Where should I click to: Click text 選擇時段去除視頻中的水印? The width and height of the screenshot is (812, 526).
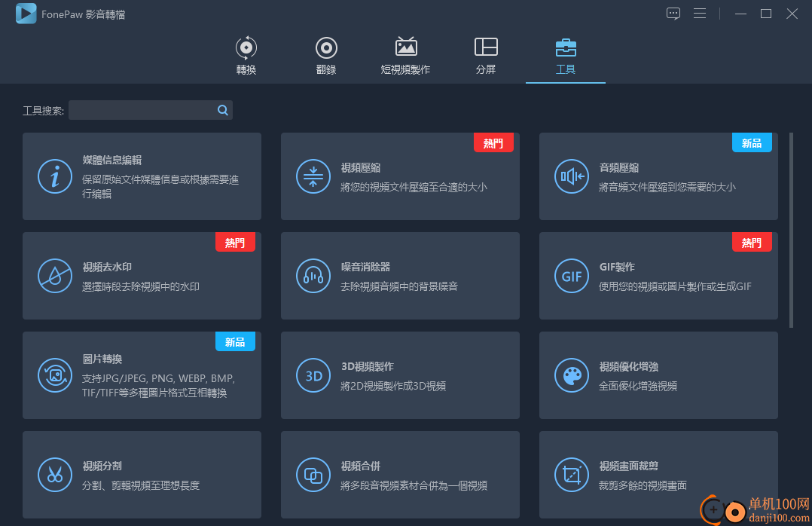tap(141, 286)
